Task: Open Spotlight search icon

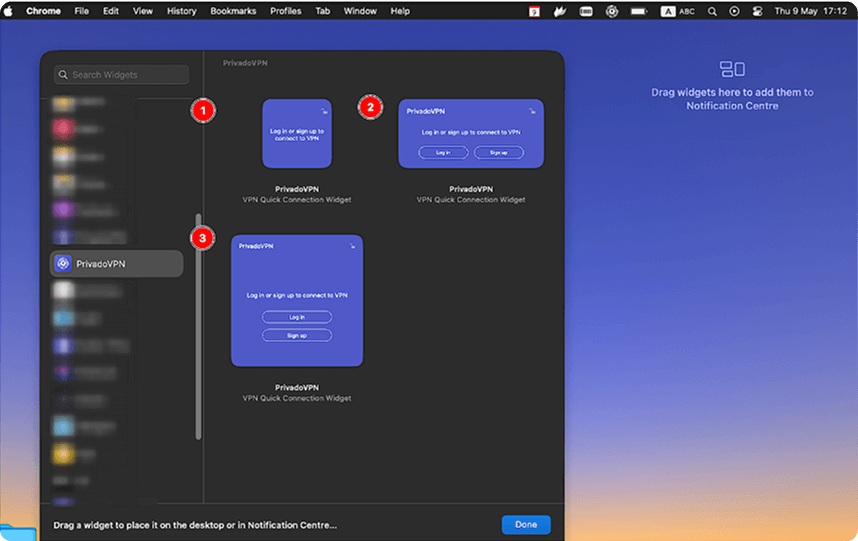Action: point(712,11)
